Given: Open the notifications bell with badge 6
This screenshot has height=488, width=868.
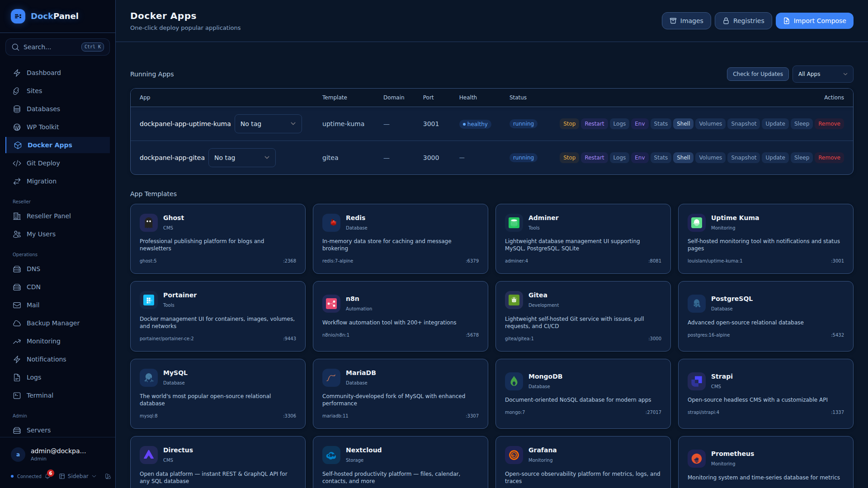Looking at the screenshot, I should 48,476.
